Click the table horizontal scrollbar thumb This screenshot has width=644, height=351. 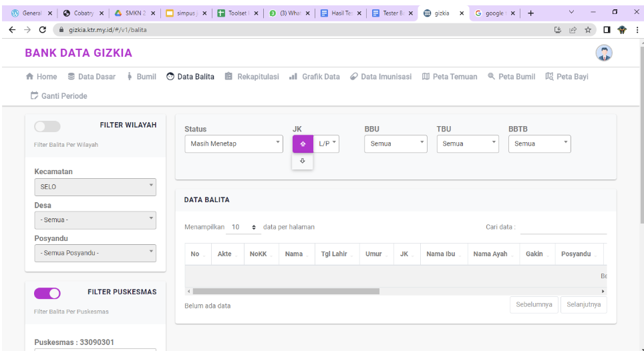(x=286, y=292)
